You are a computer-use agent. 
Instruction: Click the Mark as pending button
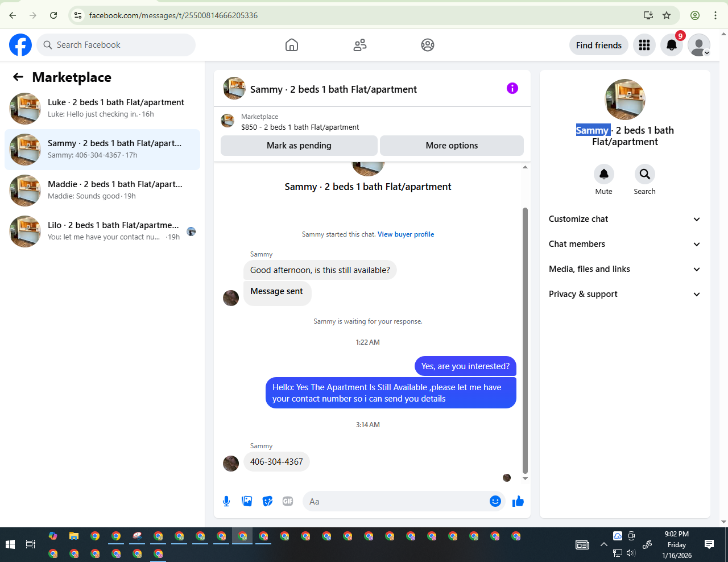pyautogui.click(x=299, y=146)
